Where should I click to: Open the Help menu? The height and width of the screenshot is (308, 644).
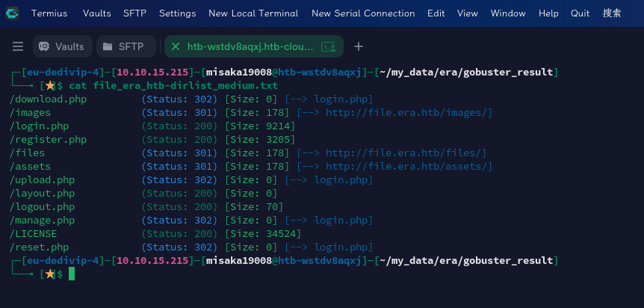point(548,13)
